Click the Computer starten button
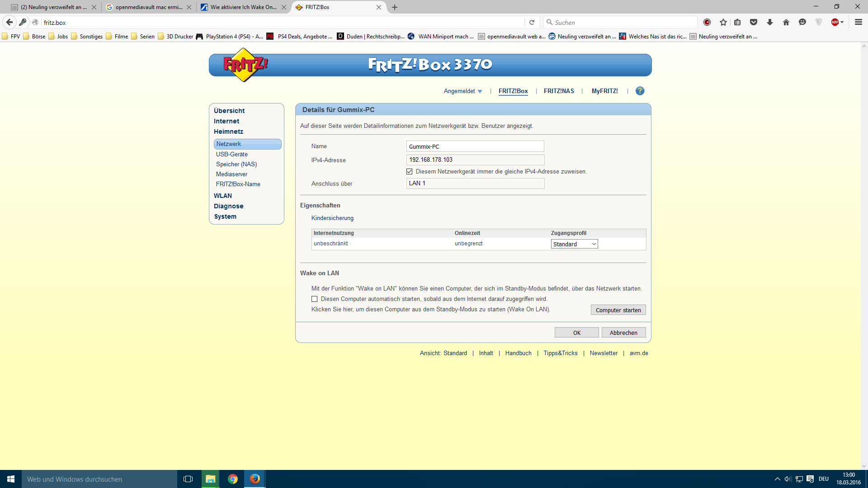The image size is (868, 488). [x=618, y=310]
